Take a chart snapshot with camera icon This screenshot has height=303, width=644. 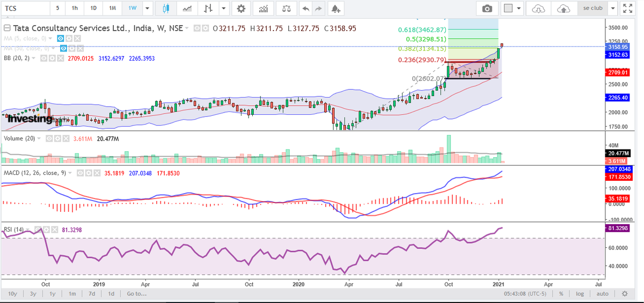pos(487,9)
